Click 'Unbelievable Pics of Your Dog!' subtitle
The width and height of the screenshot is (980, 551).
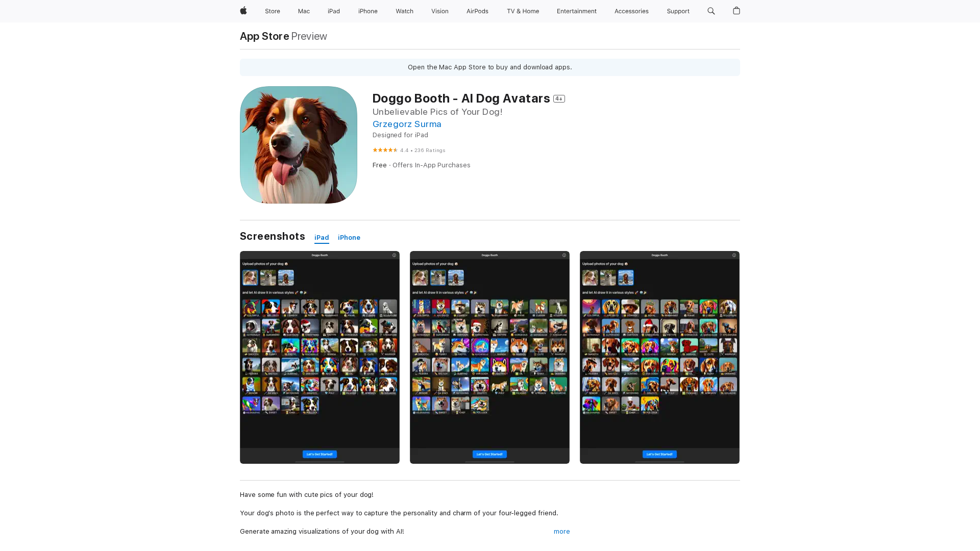pyautogui.click(x=437, y=112)
